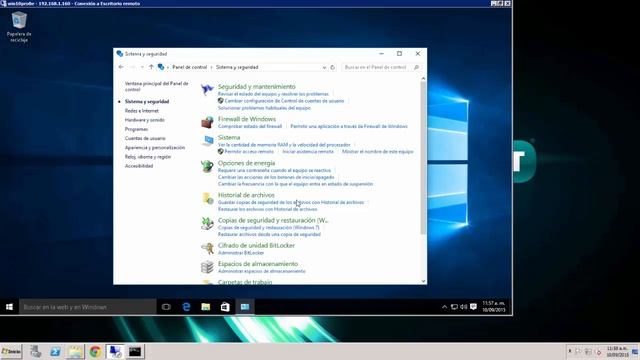640x360 pixels.
Task: Open Ventana principal del Panel de control
Action: point(156,86)
